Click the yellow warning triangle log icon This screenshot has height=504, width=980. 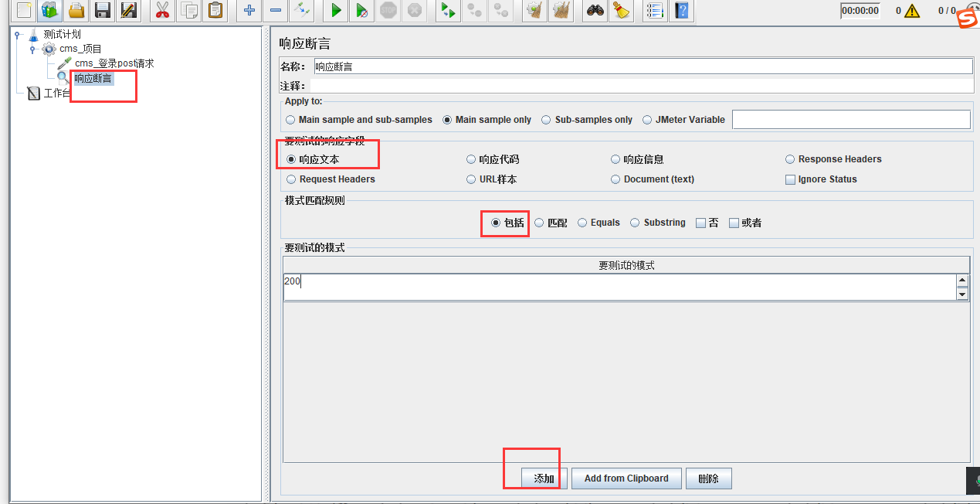[x=912, y=11]
